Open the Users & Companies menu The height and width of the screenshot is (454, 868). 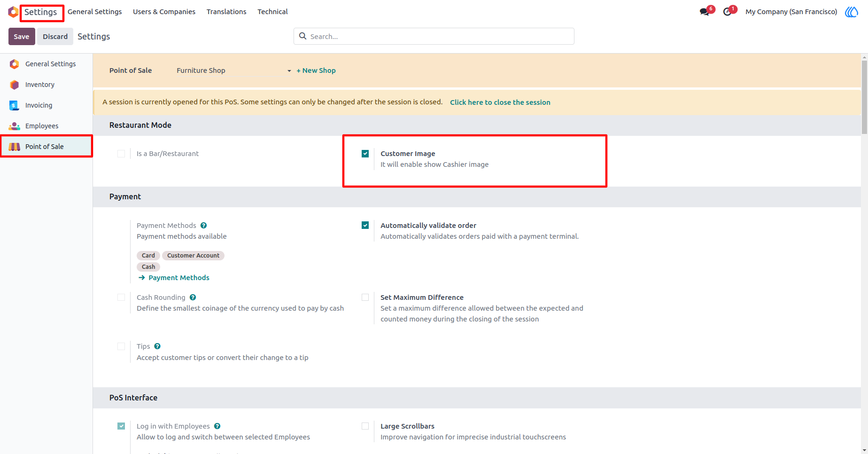pyautogui.click(x=164, y=12)
